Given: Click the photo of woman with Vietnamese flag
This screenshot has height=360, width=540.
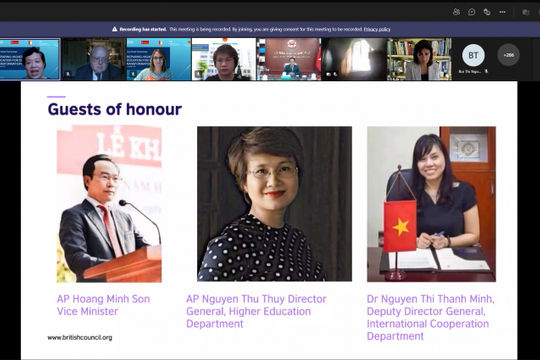Looking at the screenshot, I should point(432,204).
